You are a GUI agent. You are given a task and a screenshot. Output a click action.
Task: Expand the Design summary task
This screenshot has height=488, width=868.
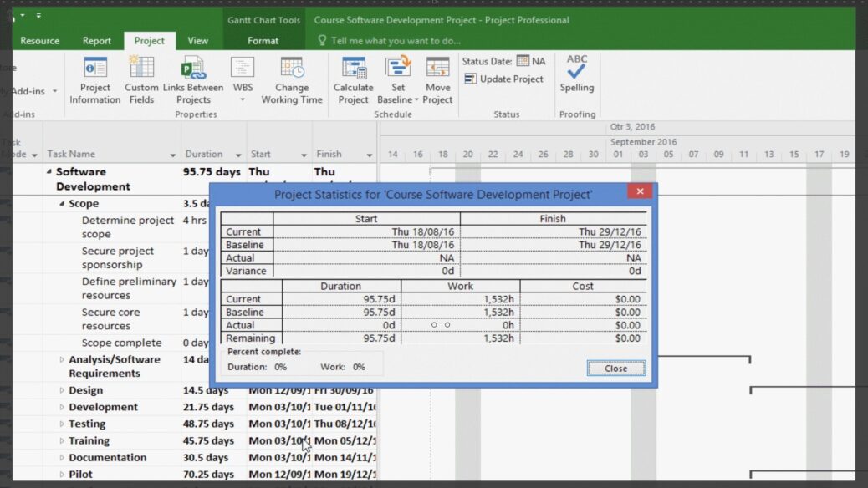coord(62,389)
